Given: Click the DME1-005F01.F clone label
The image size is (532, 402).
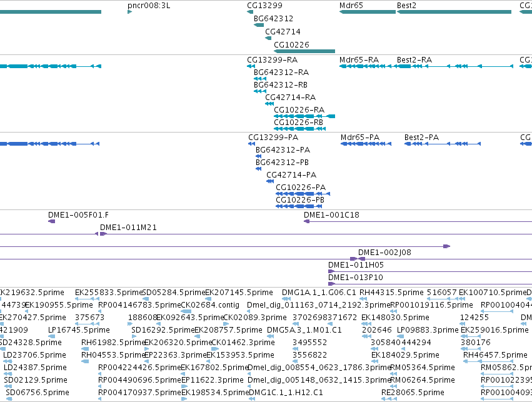Looking at the screenshot, I should coord(78,215).
